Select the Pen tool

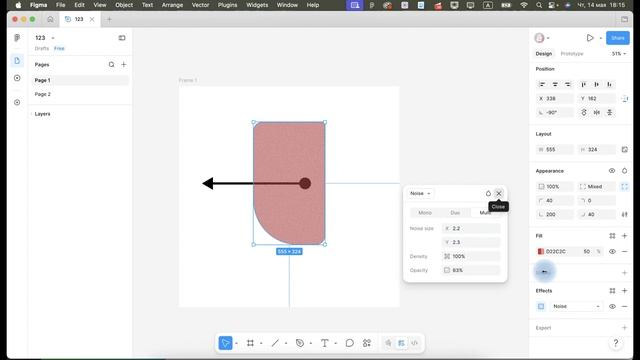300,343
